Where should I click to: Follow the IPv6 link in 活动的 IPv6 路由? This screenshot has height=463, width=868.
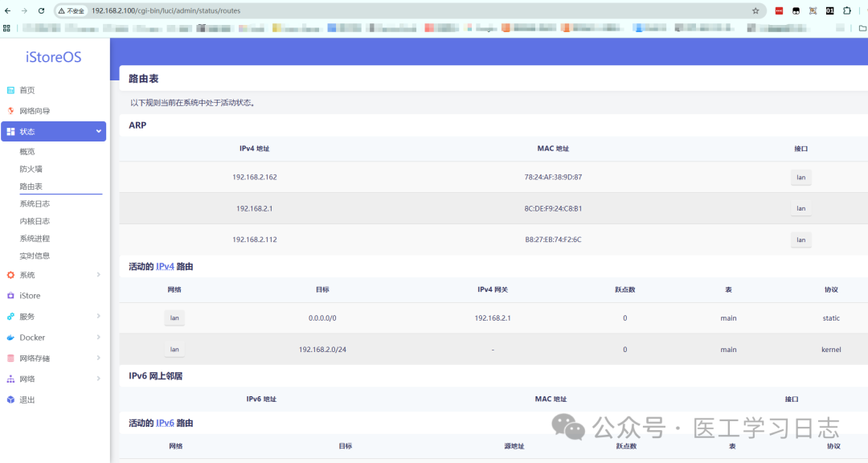coord(165,423)
